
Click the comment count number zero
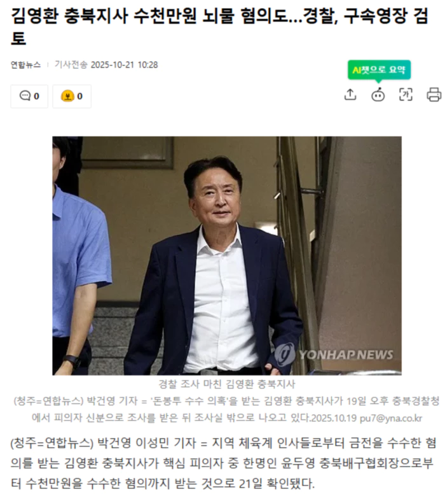pos(37,96)
